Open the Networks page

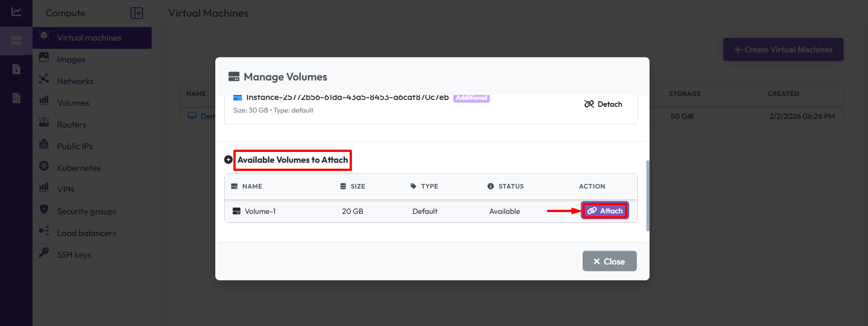coord(75,81)
